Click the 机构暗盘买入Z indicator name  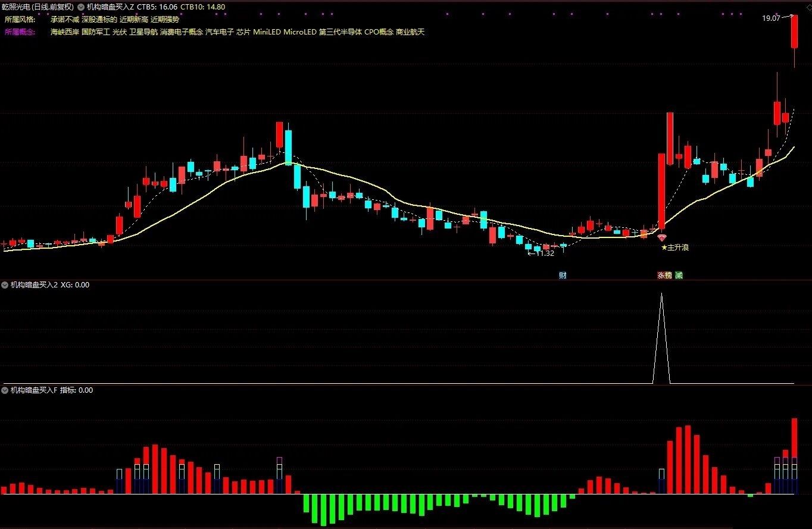pyautogui.click(x=110, y=7)
